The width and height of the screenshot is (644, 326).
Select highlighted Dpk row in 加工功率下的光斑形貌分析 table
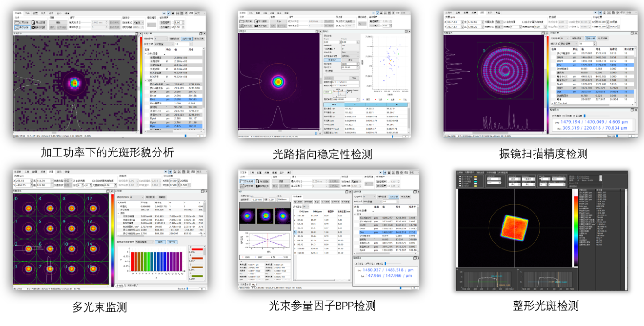pyautogui.click(x=176, y=126)
